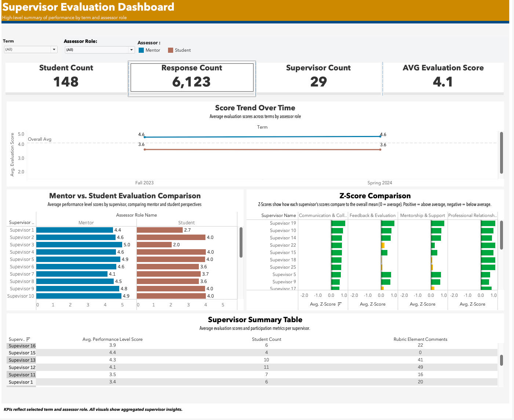The height and width of the screenshot is (420, 514).
Task: Click the Mentorship & Support column header
Action: (x=422, y=215)
